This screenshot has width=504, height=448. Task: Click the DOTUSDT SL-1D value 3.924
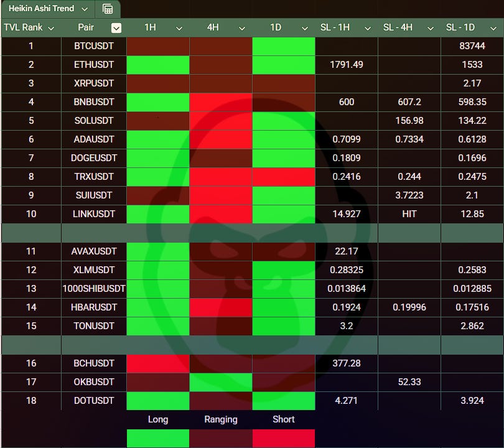[472, 401]
